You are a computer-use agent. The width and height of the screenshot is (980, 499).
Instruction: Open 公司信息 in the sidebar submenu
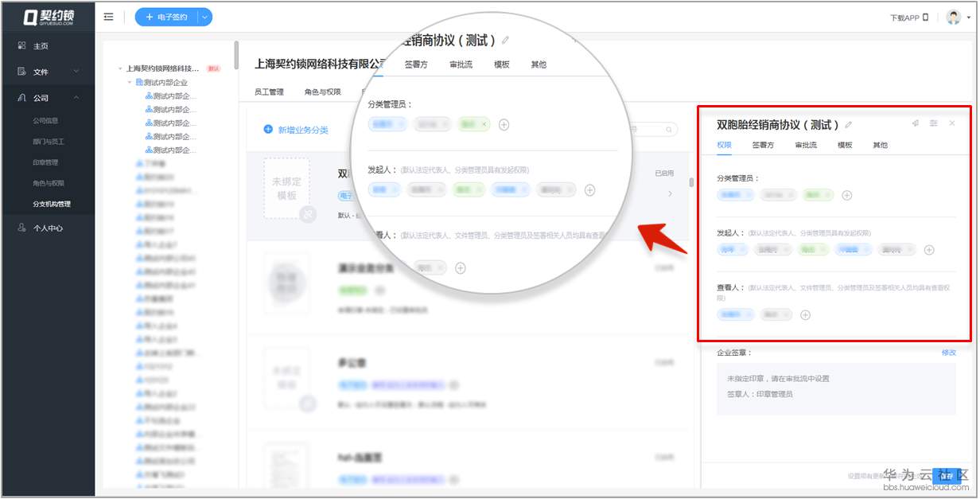coord(45,121)
